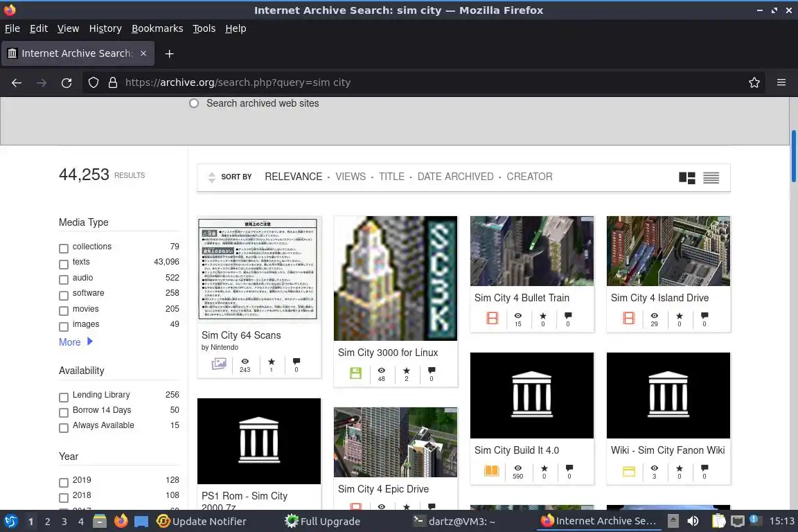Click movie film icon under Sim City 4 Island Drive
Screen dimensions: 798x532
point(629,318)
